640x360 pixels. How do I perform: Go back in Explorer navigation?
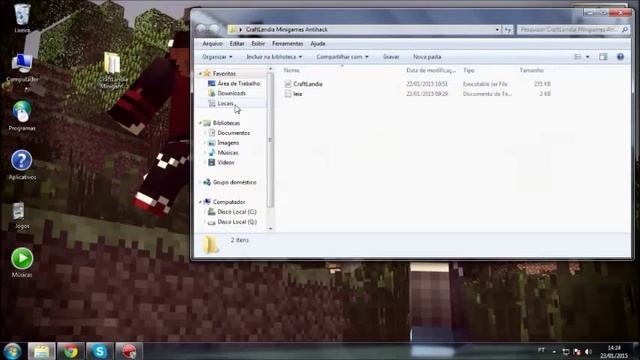(x=201, y=29)
